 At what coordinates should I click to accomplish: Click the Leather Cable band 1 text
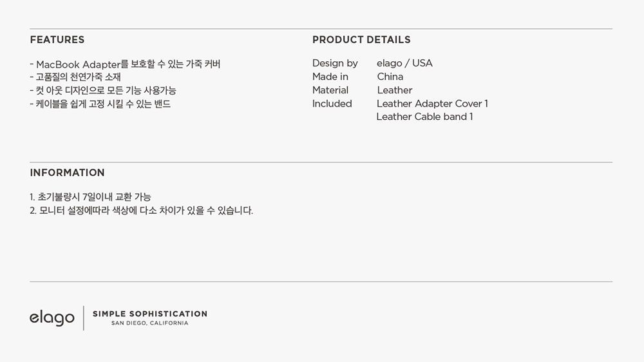(424, 117)
